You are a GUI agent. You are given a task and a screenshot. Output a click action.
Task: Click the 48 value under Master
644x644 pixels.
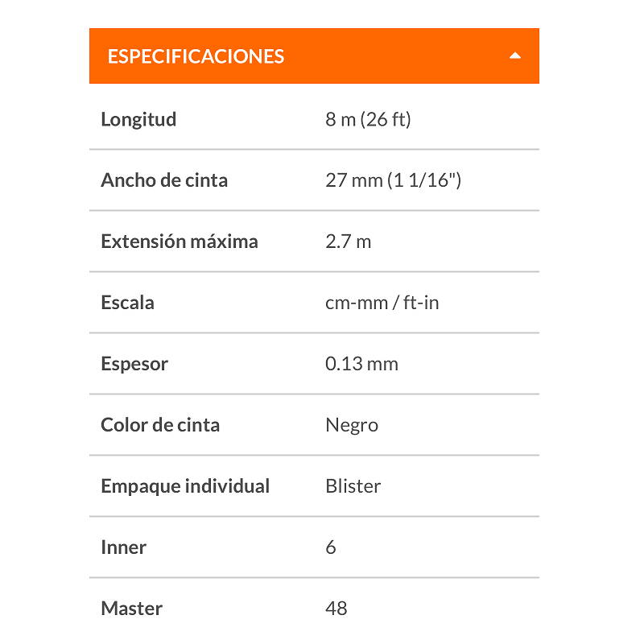336,609
